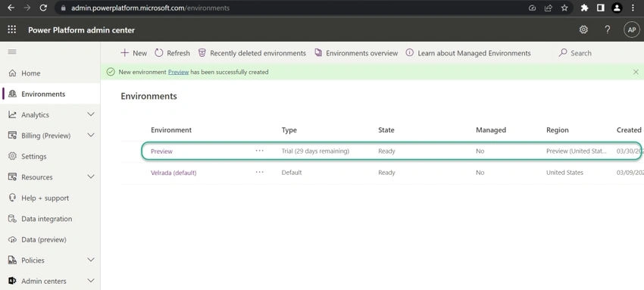Expand the Analytics menu chevron
The height and width of the screenshot is (290, 644).
click(x=91, y=114)
